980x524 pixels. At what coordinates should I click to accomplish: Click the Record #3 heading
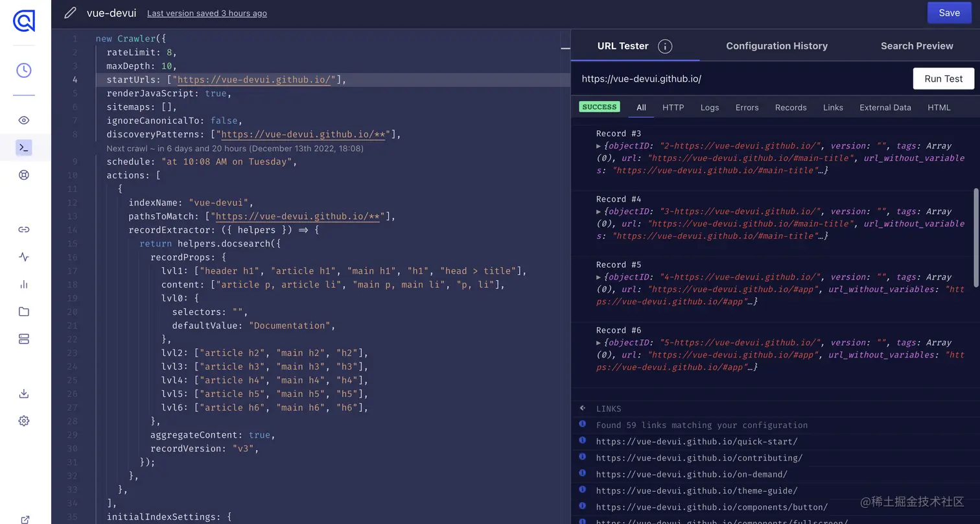coord(618,134)
